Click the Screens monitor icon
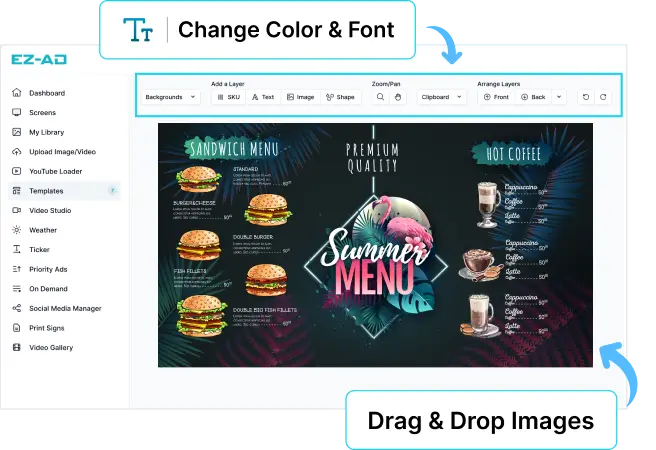This screenshot has width=656, height=450. 17,112
